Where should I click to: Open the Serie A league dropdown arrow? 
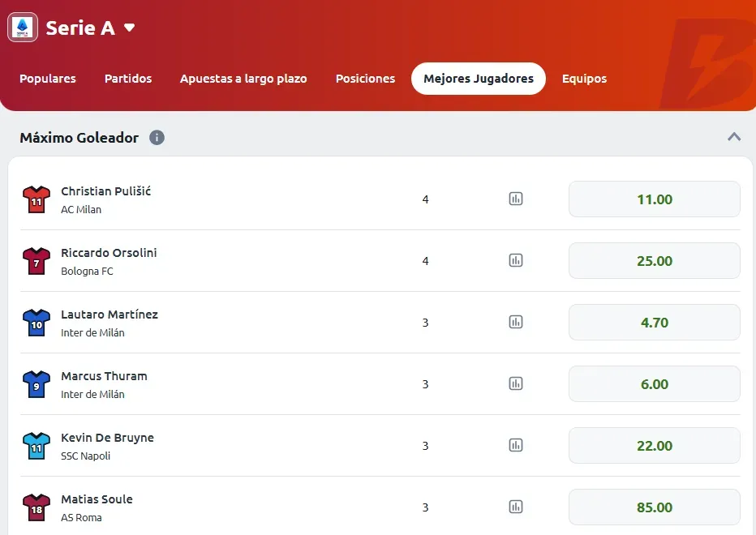(x=130, y=28)
